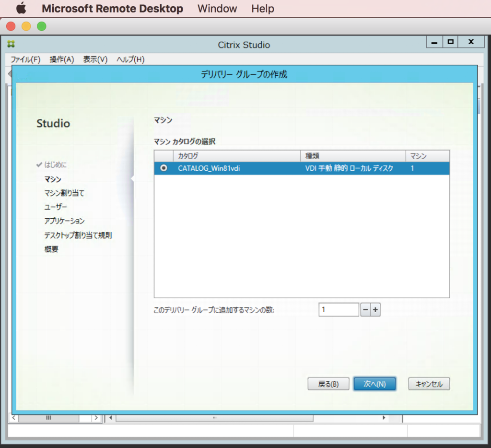
Task: Click left arrow of center pane scrollbar
Action: (111, 418)
